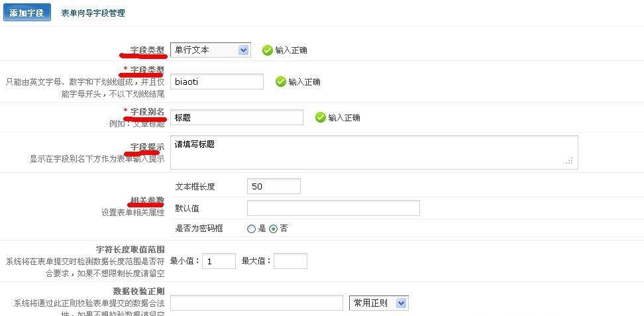Click the empty 默认值 input box

333,208
